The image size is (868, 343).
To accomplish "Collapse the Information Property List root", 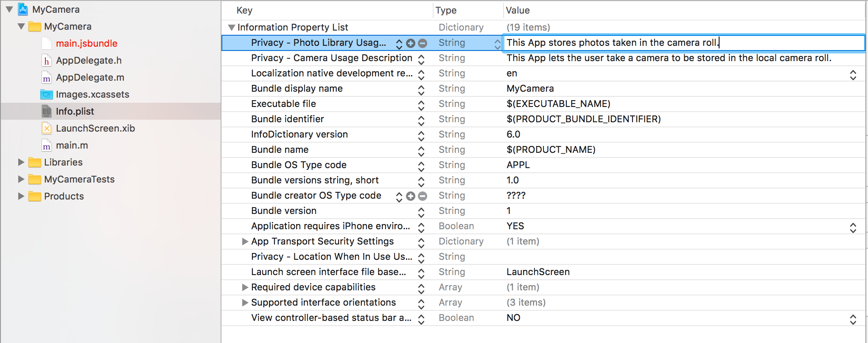I will pos(231,28).
